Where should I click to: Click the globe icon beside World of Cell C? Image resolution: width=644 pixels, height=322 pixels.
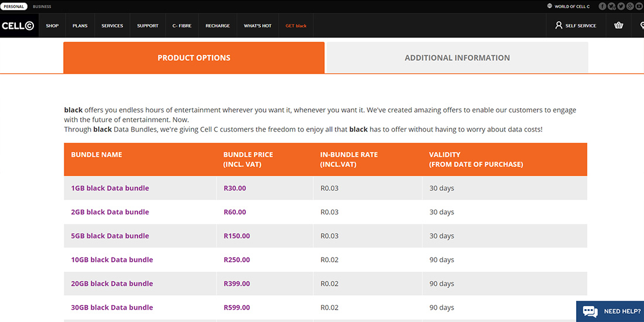(550, 6)
